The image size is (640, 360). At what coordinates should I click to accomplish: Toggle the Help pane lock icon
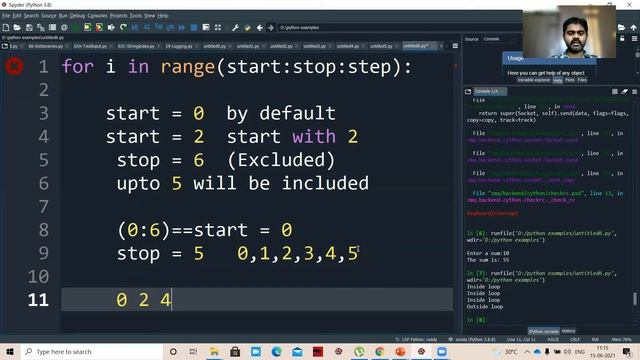622,38
